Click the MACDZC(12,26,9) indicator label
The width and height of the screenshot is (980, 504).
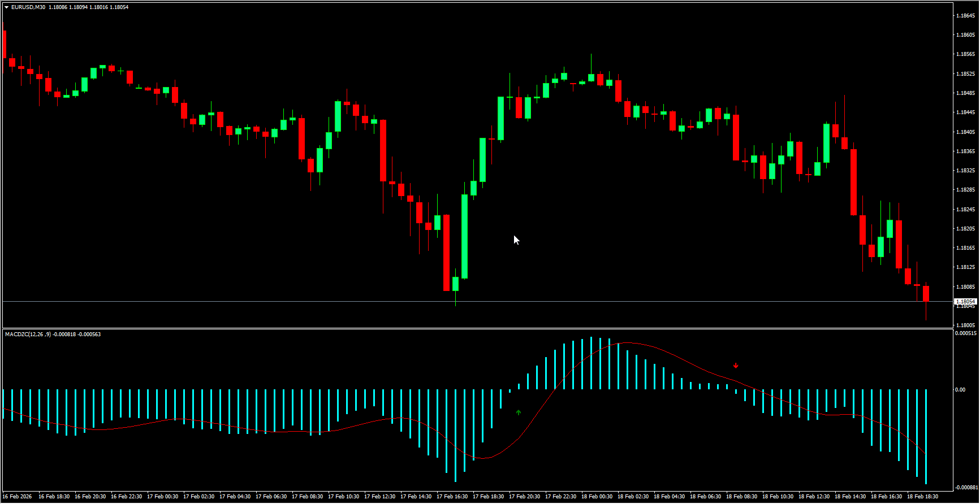(28, 334)
